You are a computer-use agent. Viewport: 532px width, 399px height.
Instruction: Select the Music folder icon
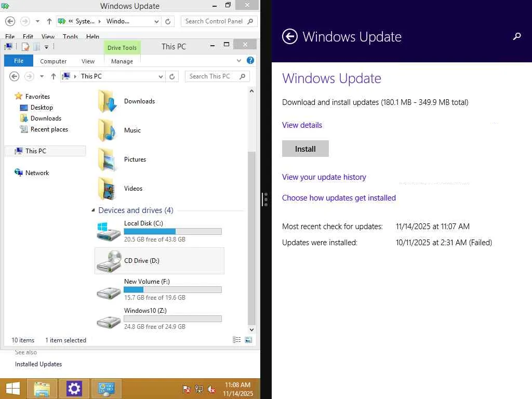tap(107, 130)
